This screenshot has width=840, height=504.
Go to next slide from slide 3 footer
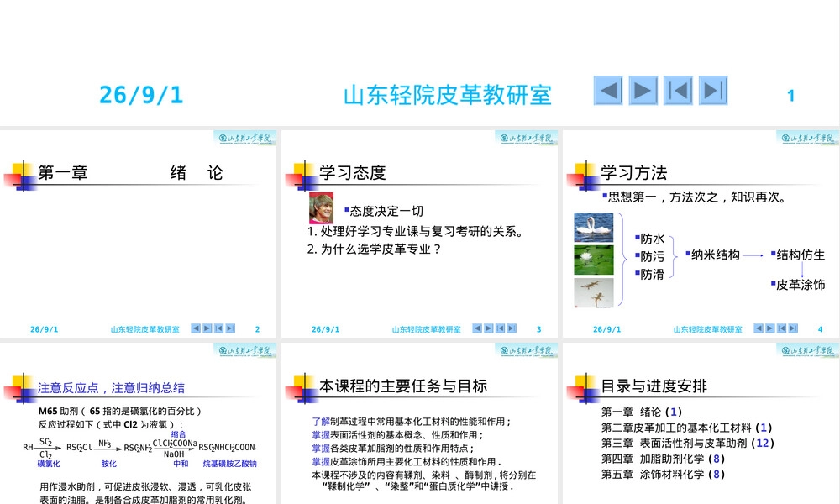pos(489,328)
